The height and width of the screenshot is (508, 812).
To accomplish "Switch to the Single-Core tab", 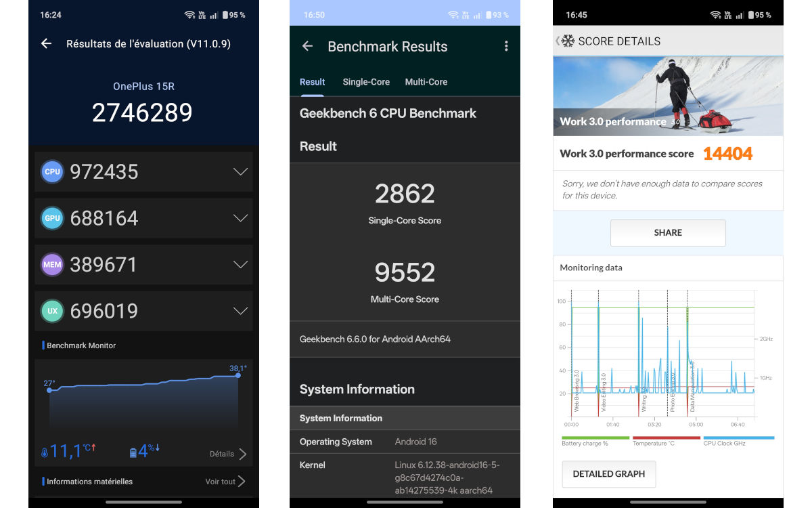I will 366,82.
